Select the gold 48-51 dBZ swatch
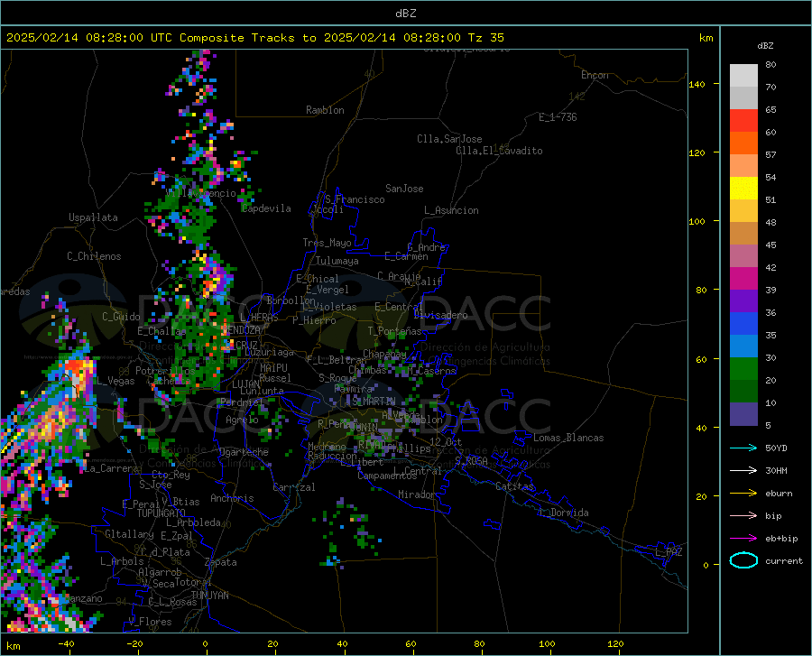This screenshot has width=812, height=656. [743, 211]
